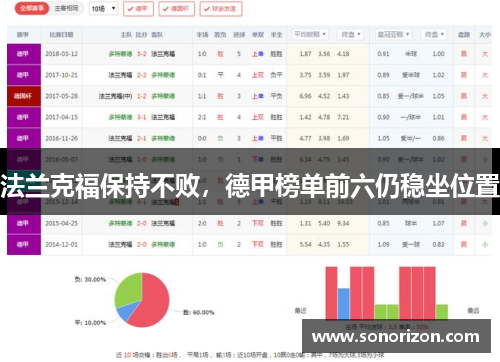Click the 半场 column header
The height and width of the screenshot is (362, 500).
pos(202,35)
